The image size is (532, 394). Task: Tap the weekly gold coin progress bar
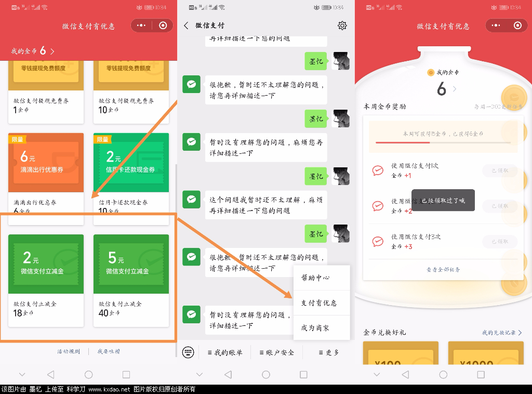[x=443, y=142]
